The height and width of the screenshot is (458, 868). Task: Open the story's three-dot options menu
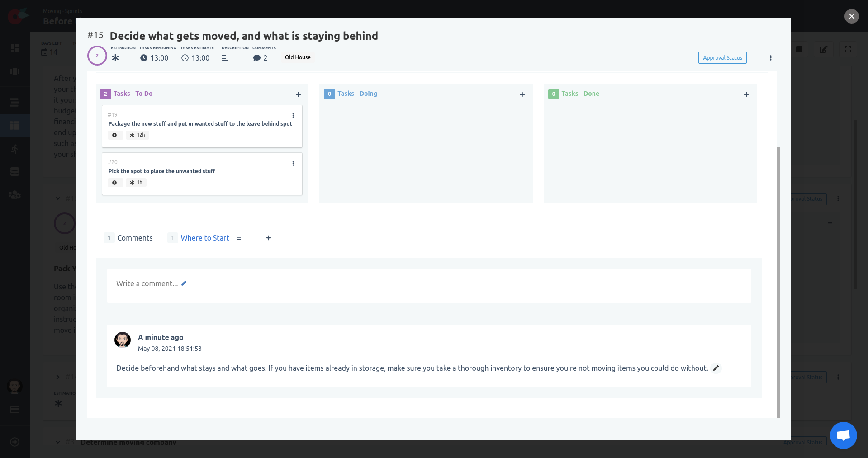(x=771, y=58)
